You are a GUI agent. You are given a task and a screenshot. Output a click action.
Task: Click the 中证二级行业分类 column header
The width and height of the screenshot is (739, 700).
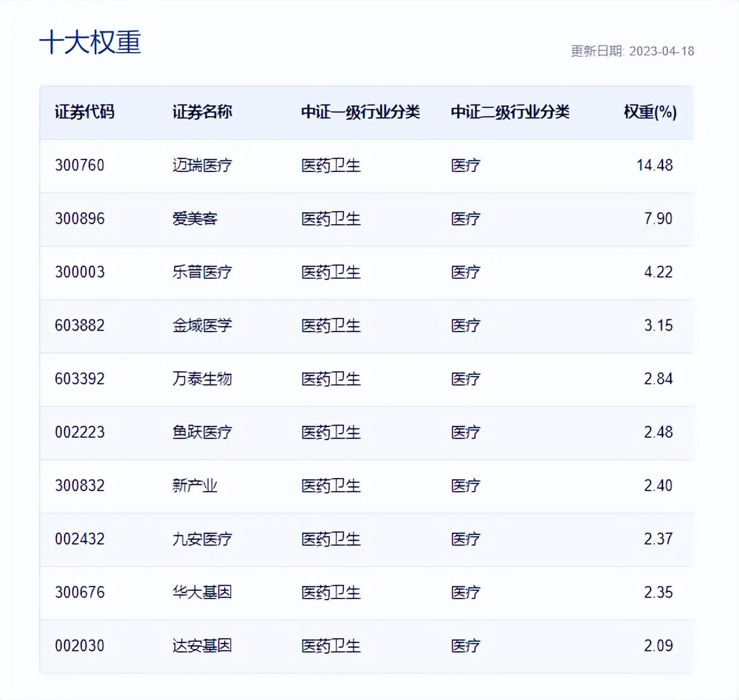[510, 112]
